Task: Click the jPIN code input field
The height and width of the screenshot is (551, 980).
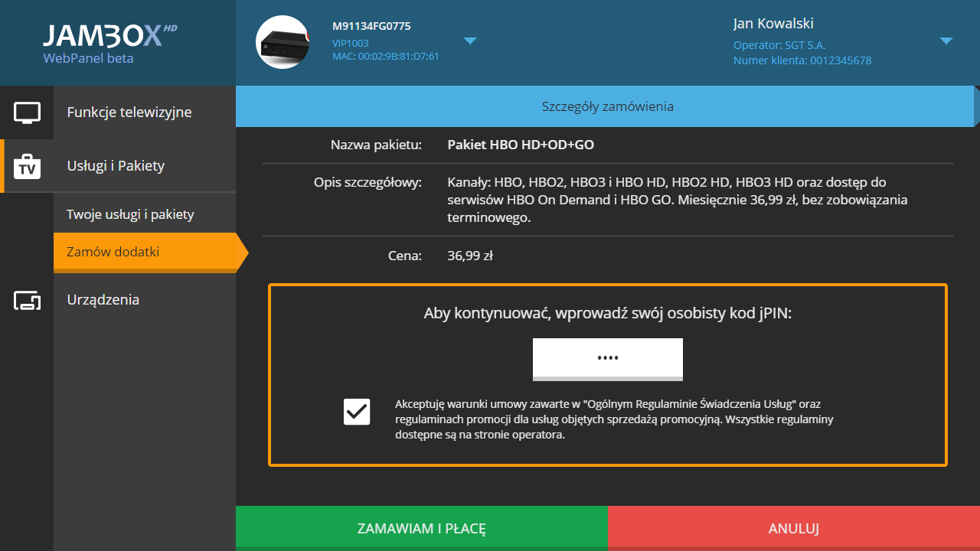Action: [608, 358]
